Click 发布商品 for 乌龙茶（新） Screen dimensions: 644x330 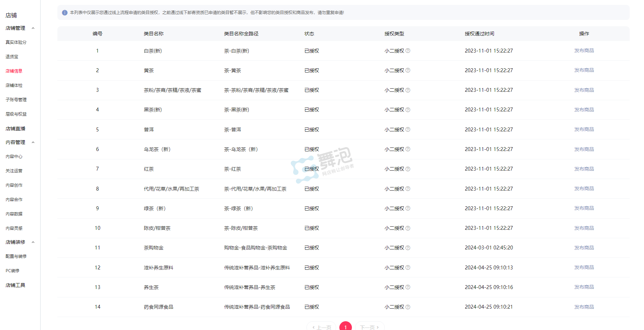coord(584,149)
